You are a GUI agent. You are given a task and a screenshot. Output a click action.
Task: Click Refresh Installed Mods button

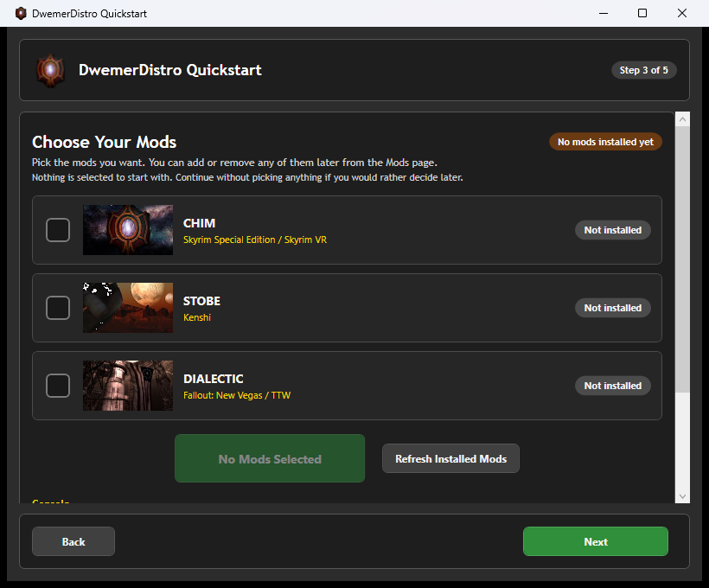pyautogui.click(x=450, y=458)
